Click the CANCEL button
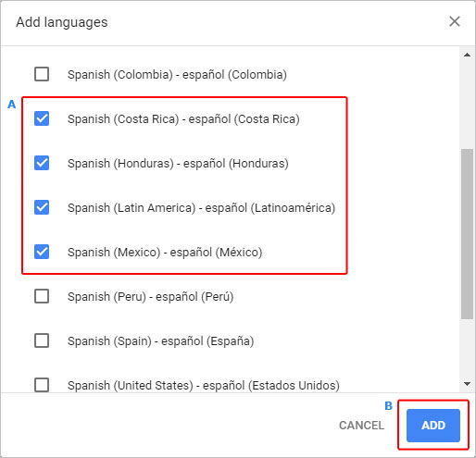476x458 pixels. (361, 426)
